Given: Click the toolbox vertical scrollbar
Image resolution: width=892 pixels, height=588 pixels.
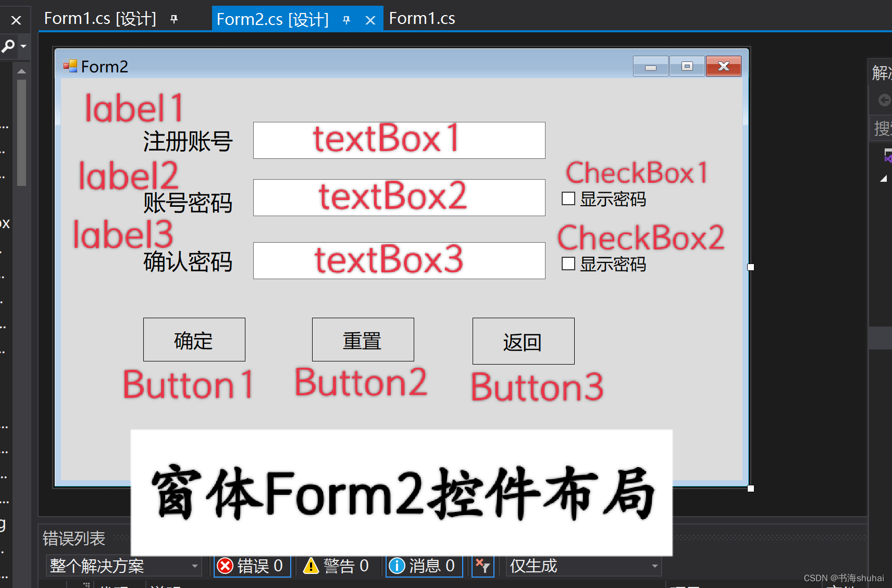Looking at the screenshot, I should coord(21,133).
